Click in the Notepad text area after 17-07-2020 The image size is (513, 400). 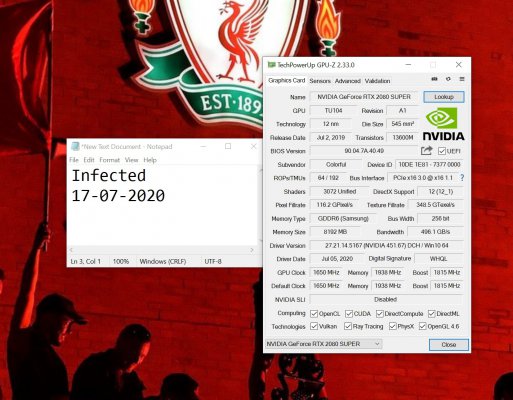tap(165, 196)
